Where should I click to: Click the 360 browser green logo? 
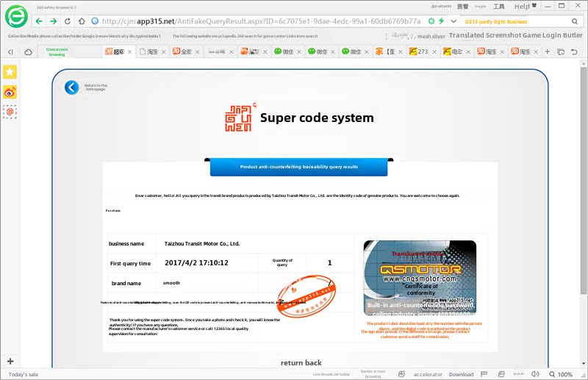point(16,16)
